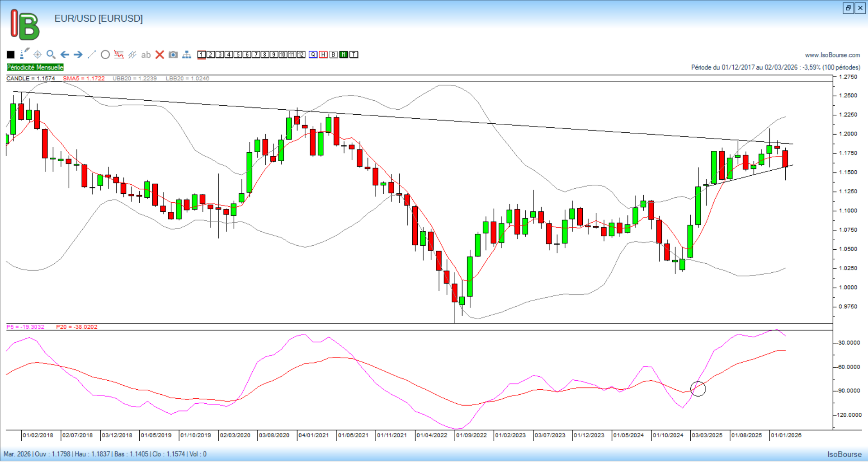
Task: Switch to Q quarterly periodicity
Action: [313, 55]
